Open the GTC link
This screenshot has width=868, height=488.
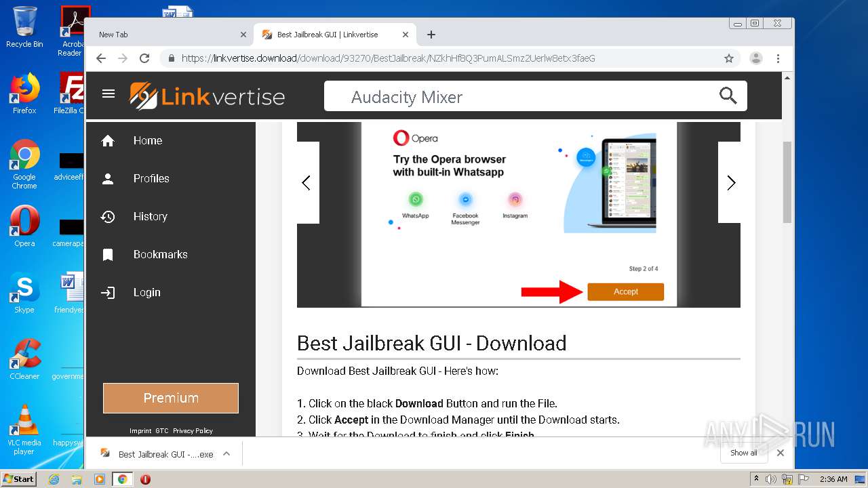tap(162, 430)
